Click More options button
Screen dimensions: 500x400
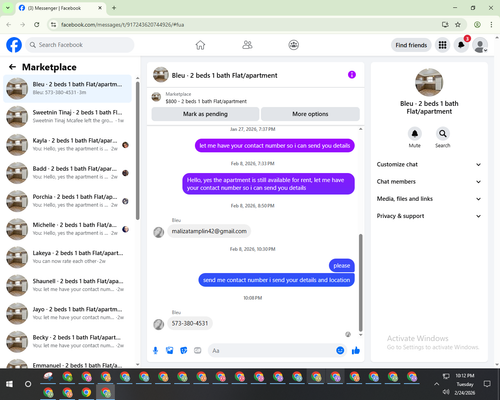[x=310, y=114]
